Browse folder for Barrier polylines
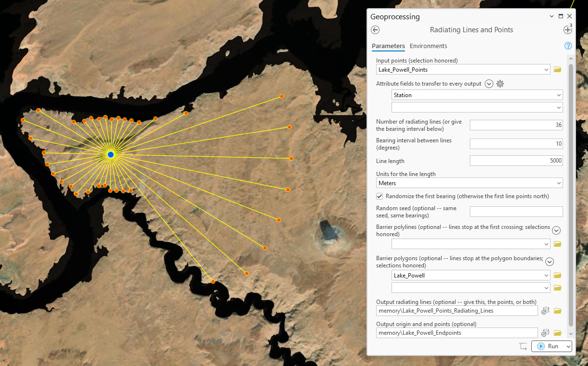This screenshot has height=366, width=588. (x=557, y=244)
